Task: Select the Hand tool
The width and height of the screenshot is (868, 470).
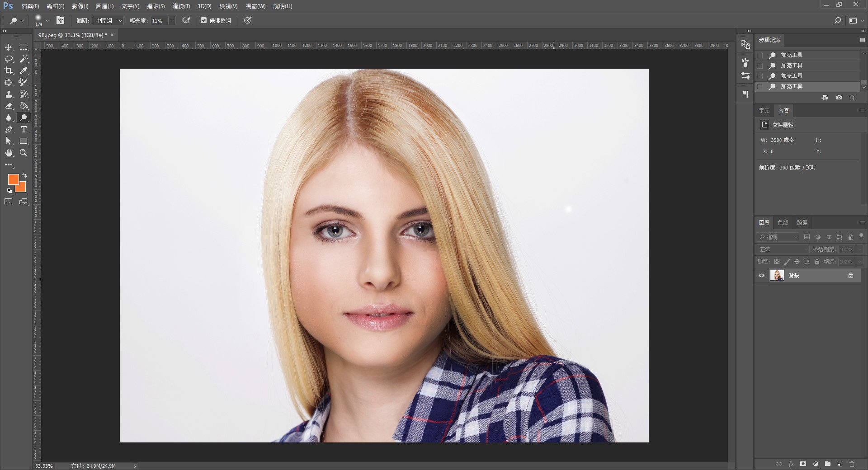Action: 9,153
